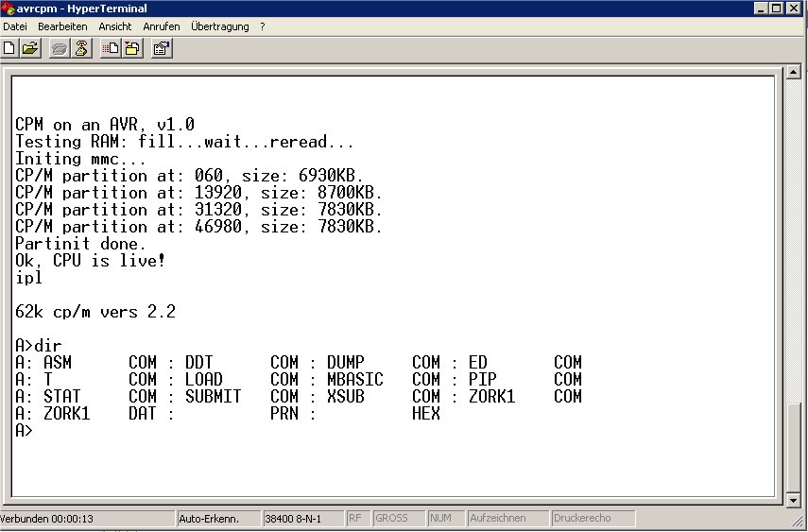Screen dimensions: 808x532
Task: Click the 'Testing RAM' terminal line
Action: [184, 141]
